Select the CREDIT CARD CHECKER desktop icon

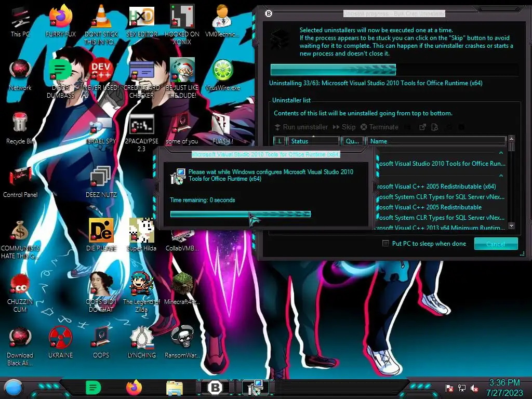click(x=141, y=79)
